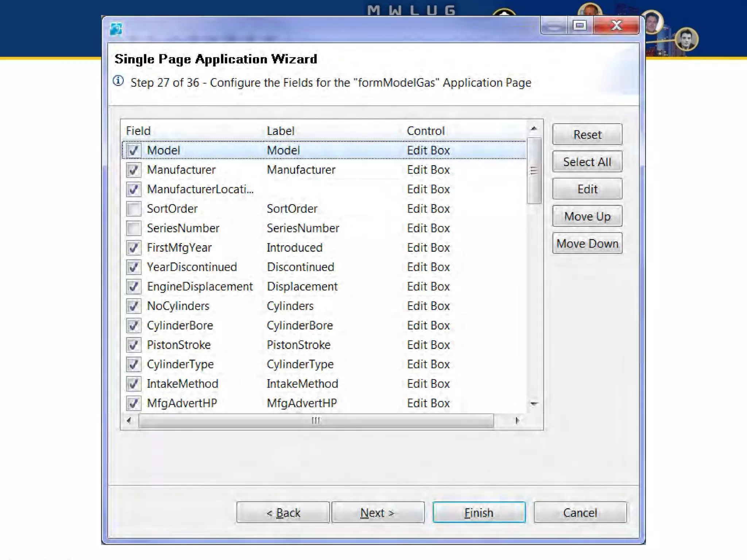
Task: Click the info icon beside Step 27
Action: [118, 81]
